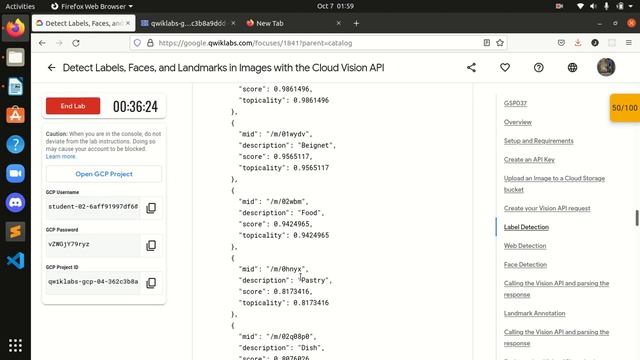640x360 pixels.
Task: Favorite the lab with the heart icon
Action: 505,68
